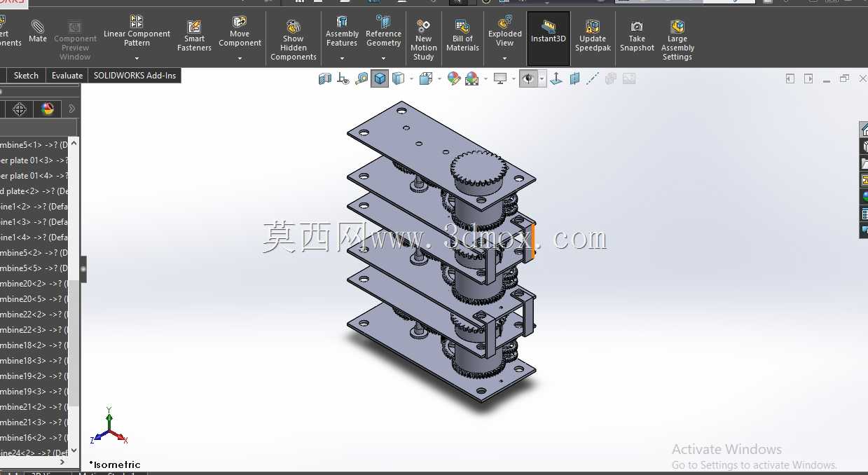Open the DisplayManager color ball tab
The height and width of the screenshot is (475, 868).
point(48,109)
